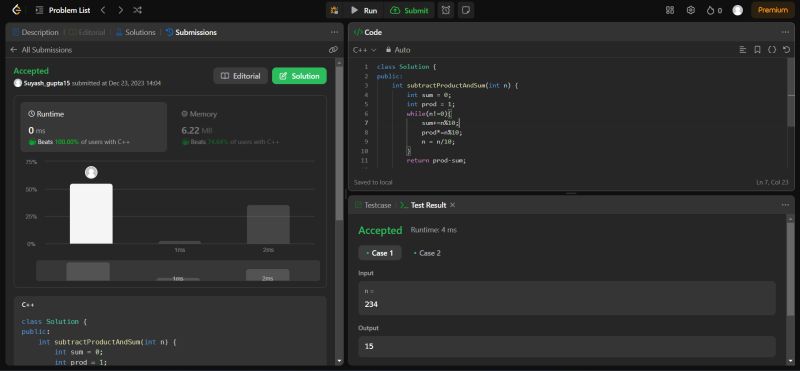This screenshot has width=800, height=371.
Task: Select Case 1 test case
Action: [x=380, y=253]
